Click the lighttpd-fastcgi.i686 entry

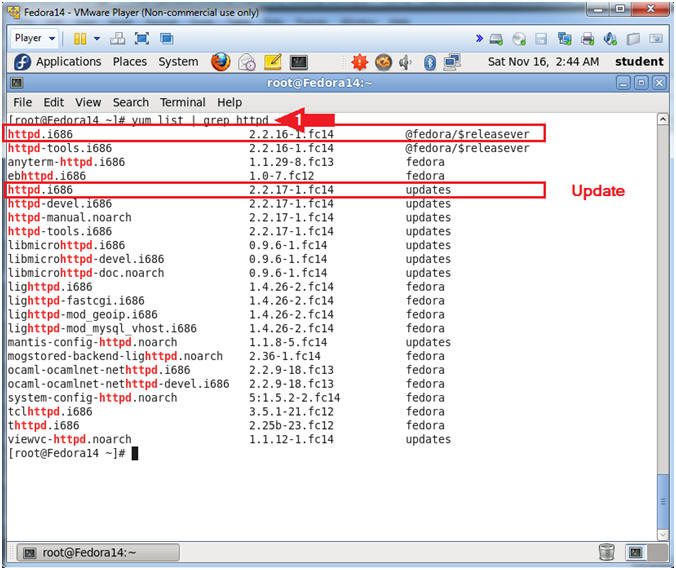click(76, 301)
